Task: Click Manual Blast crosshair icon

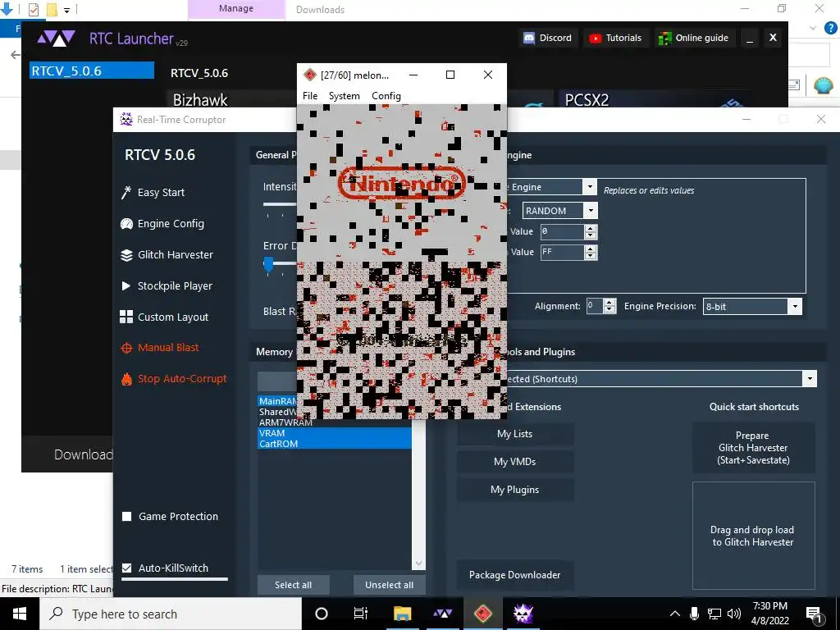Action: (126, 348)
